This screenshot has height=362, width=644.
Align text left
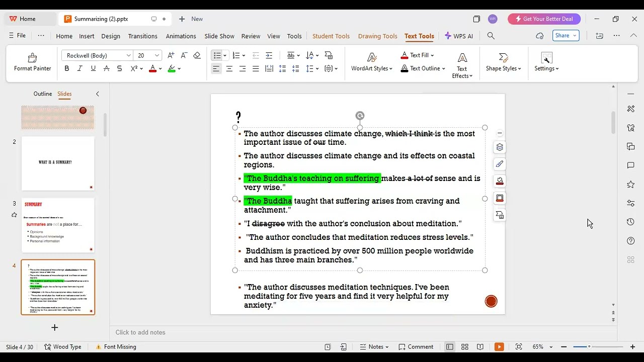(216, 68)
